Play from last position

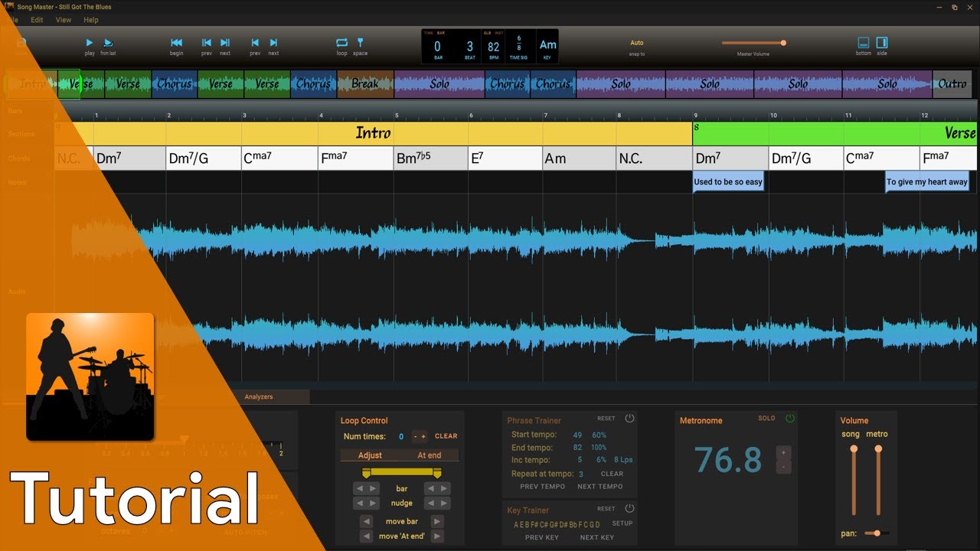click(108, 43)
